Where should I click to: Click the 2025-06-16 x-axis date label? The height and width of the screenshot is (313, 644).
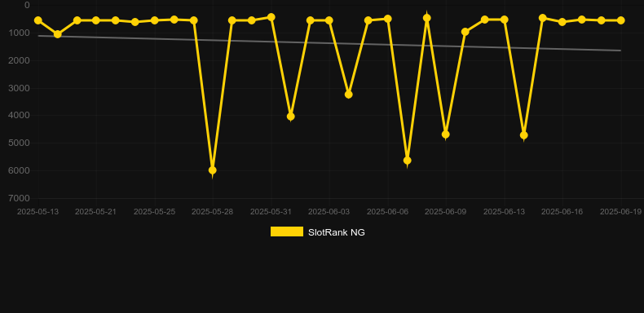562,212
